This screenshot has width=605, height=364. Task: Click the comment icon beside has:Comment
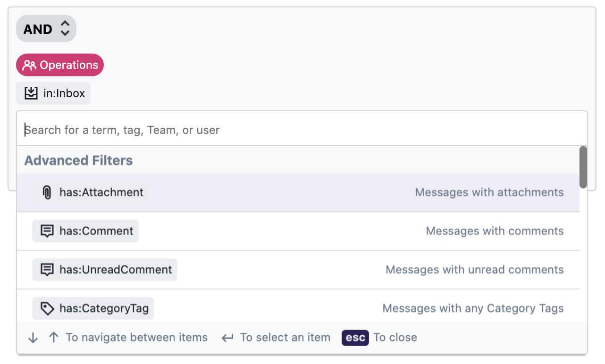[47, 231]
